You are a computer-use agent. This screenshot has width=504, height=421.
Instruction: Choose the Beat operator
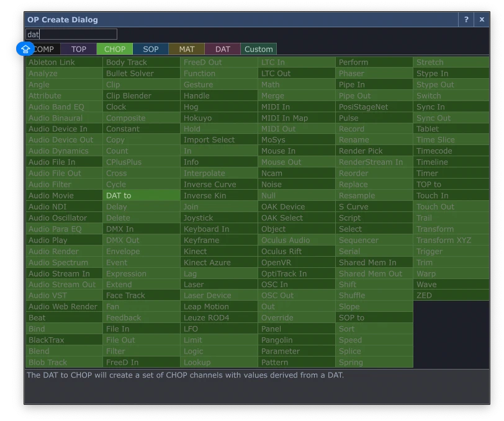tap(64, 317)
